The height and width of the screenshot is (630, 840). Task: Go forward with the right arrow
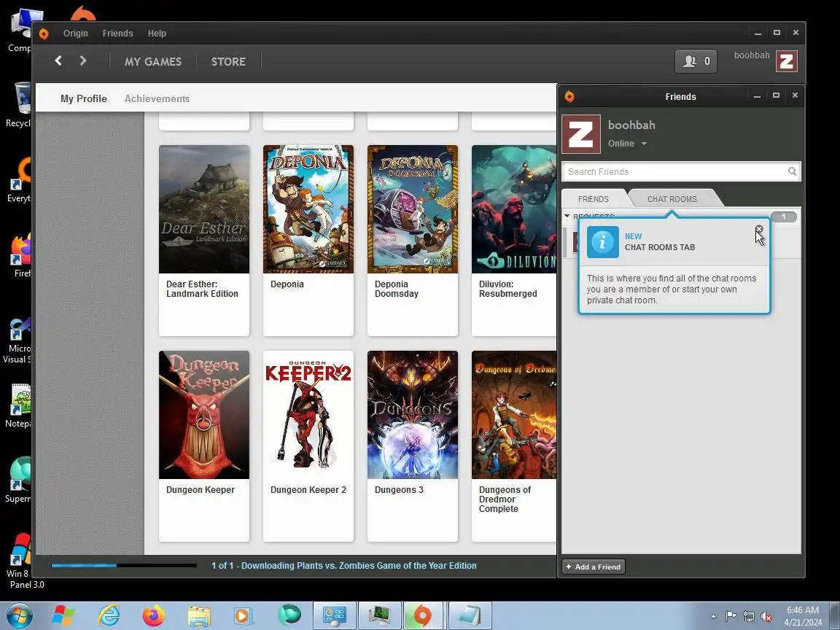(x=82, y=61)
